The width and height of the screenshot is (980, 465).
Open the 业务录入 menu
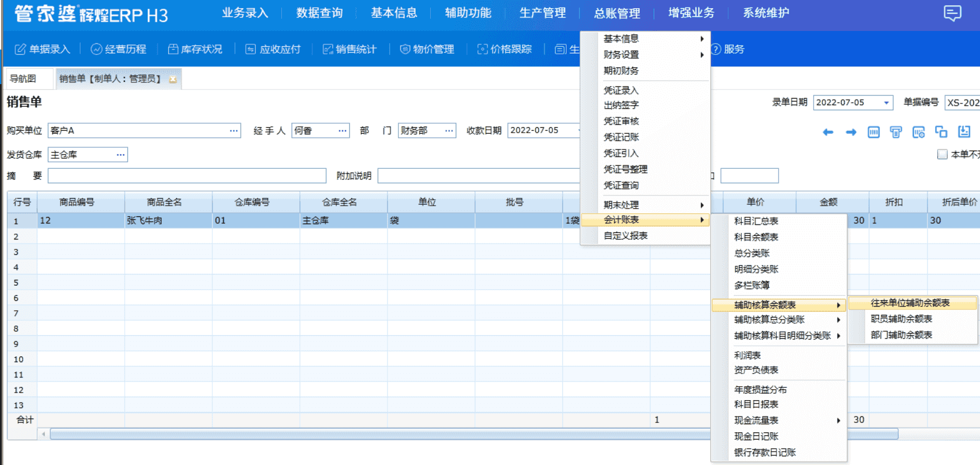tap(245, 13)
